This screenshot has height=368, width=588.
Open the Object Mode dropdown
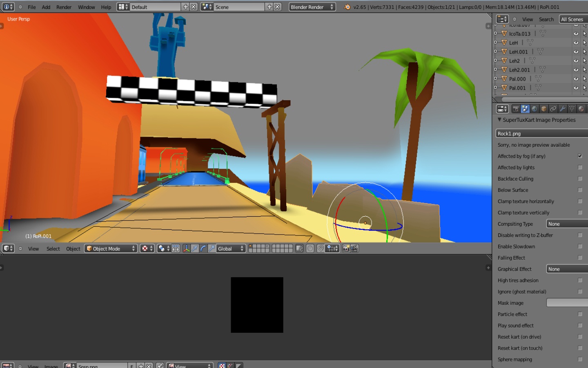[x=111, y=249]
